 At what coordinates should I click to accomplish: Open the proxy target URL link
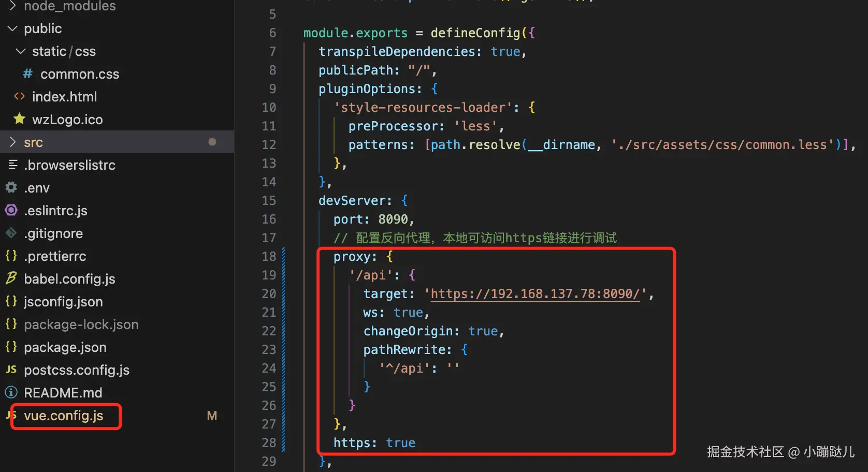click(536, 294)
